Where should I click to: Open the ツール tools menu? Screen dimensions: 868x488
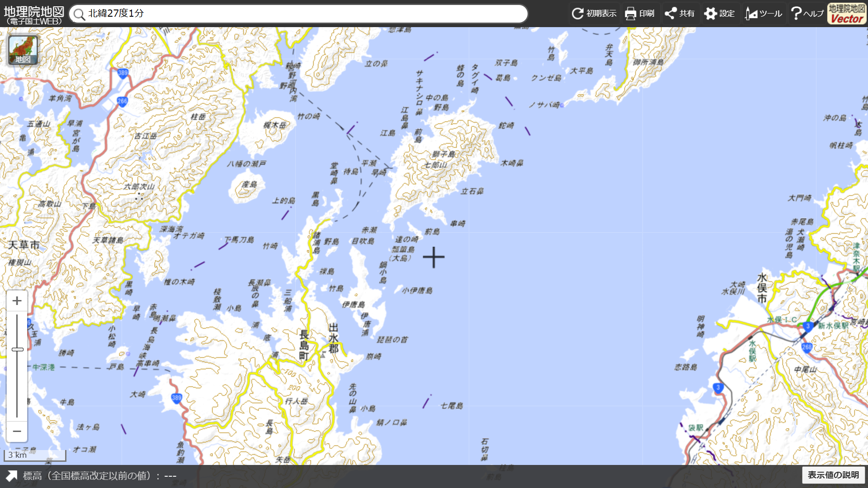click(763, 14)
